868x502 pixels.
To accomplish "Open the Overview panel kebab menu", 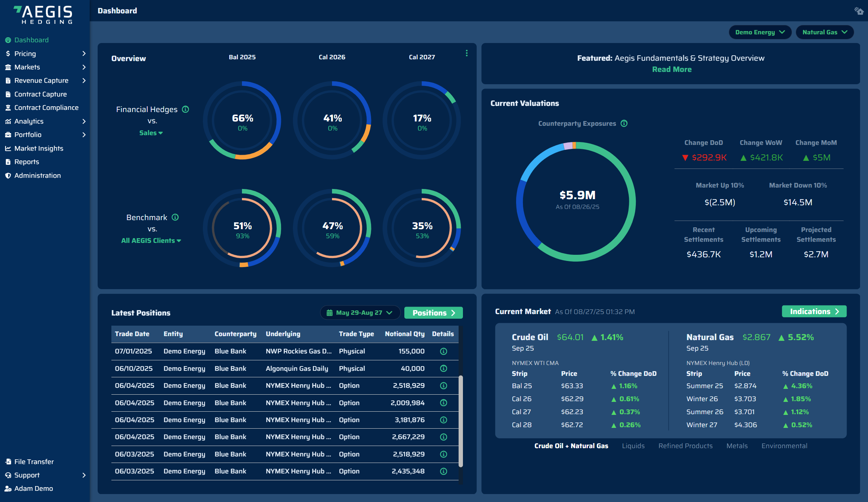I will [x=467, y=53].
